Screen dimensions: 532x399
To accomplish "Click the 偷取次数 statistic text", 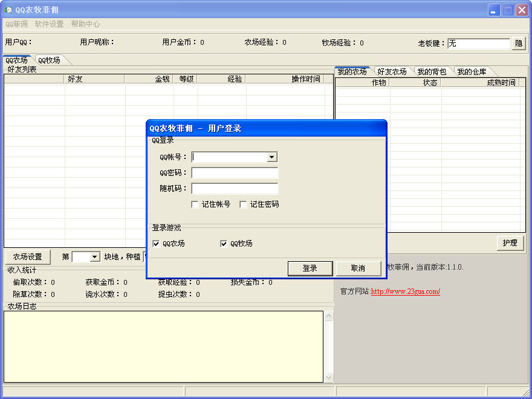I will pyautogui.click(x=34, y=282).
